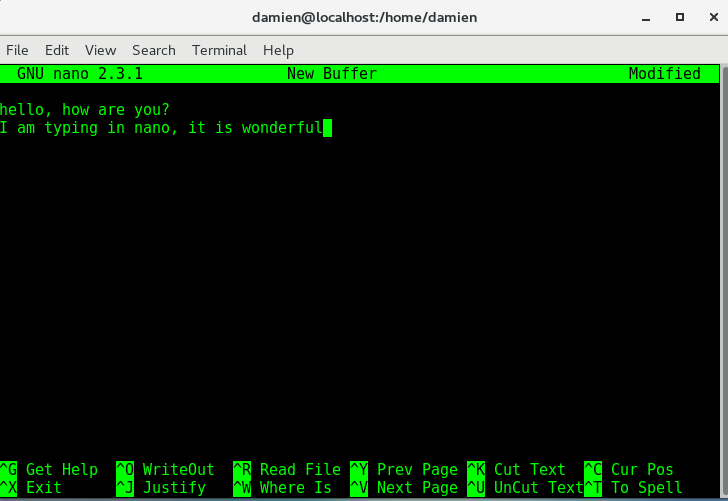Image resolution: width=728 pixels, height=501 pixels.
Task: Click the ^U shortcut key label
Action: 476,488
